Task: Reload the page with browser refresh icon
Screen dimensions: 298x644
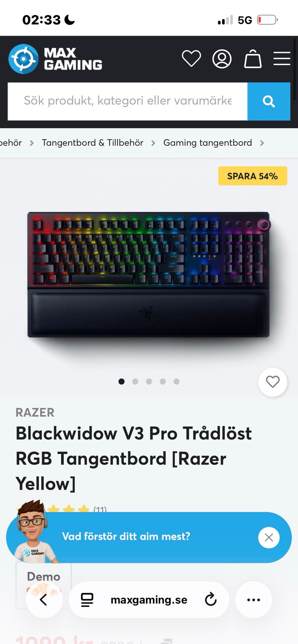Action: click(x=211, y=600)
